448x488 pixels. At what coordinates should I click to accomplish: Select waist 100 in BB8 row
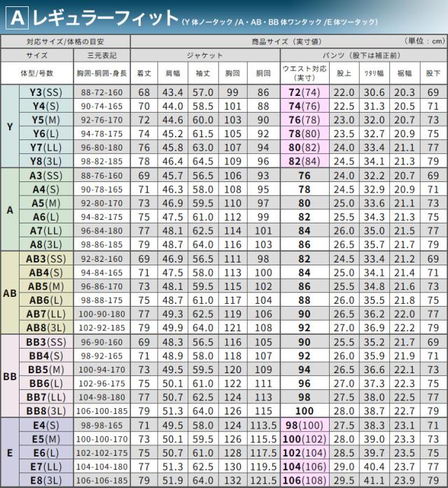click(x=305, y=411)
